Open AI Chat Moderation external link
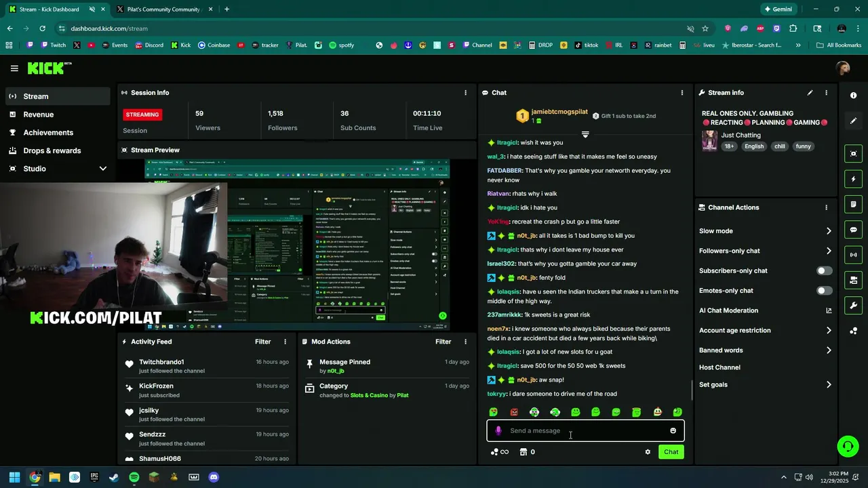The height and width of the screenshot is (488, 868). [x=829, y=310]
